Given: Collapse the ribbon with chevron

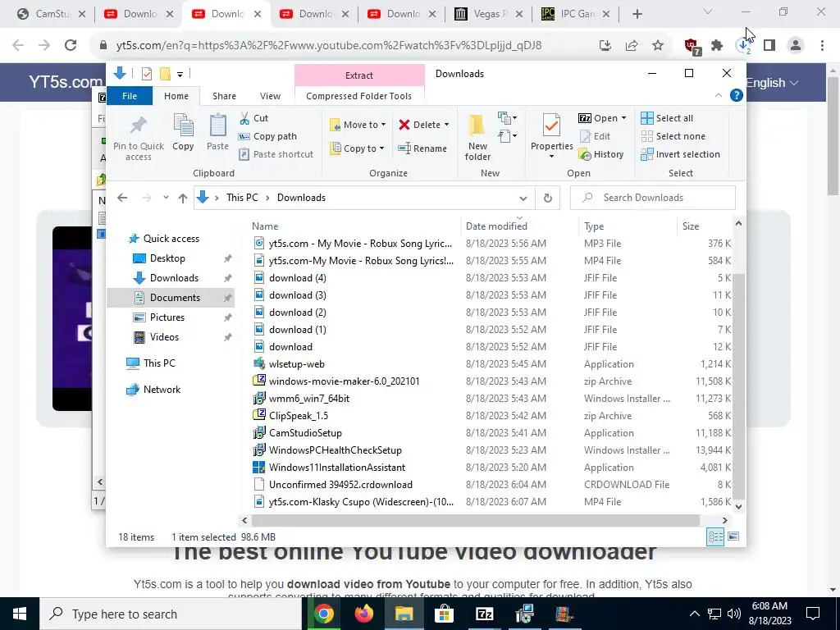Looking at the screenshot, I should point(719,95).
